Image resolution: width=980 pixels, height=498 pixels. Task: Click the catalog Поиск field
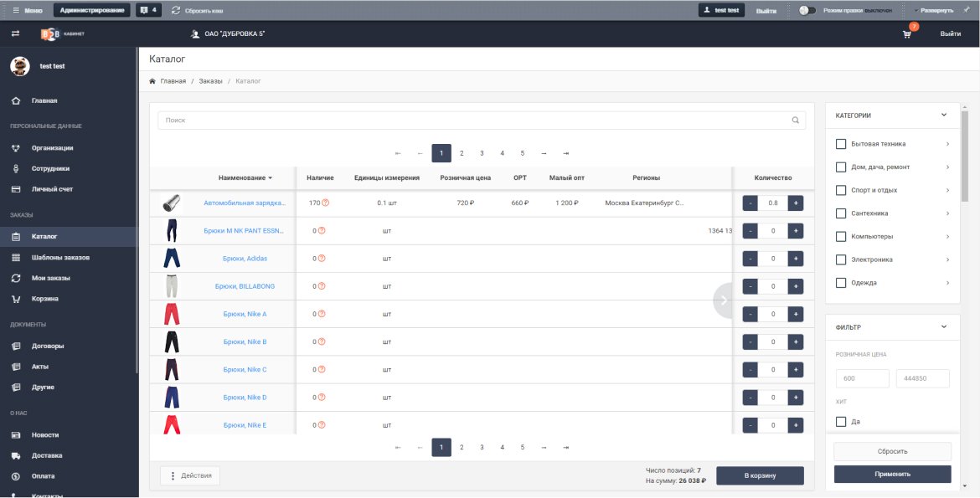(x=482, y=120)
